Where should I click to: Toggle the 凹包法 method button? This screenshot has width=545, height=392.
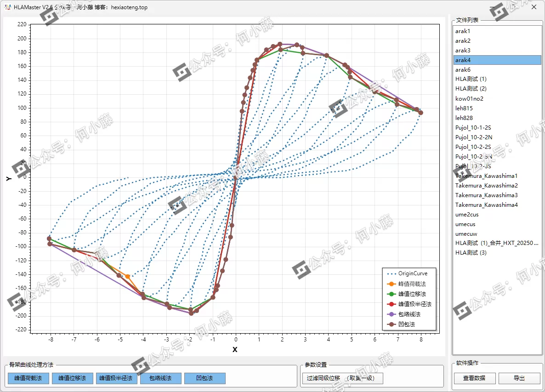pyautogui.click(x=204, y=378)
